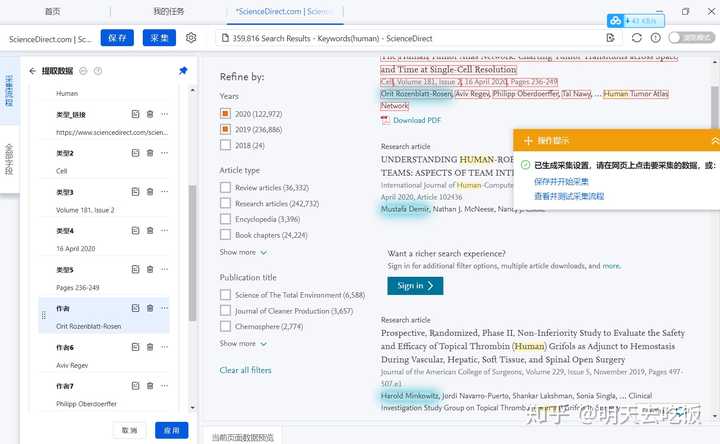Open settings gear next to 采集 button
Image resolution: width=720 pixels, height=444 pixels.
191,38
